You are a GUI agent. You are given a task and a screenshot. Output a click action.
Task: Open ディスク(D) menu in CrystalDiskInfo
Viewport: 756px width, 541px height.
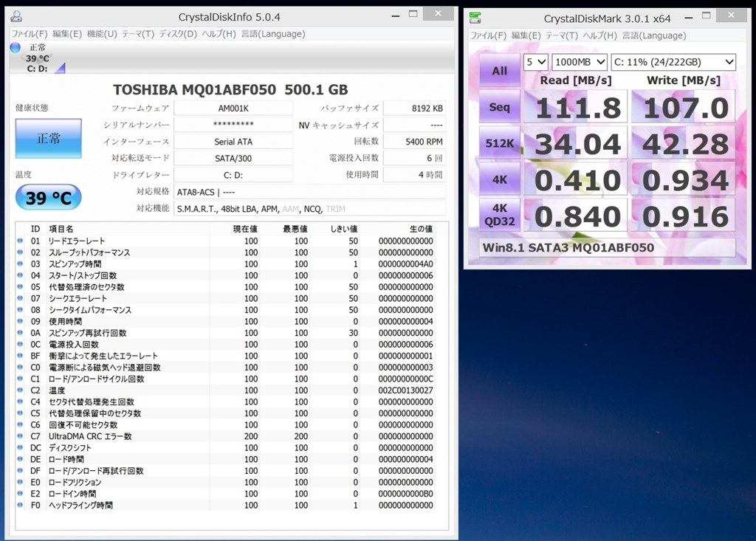[x=178, y=34]
